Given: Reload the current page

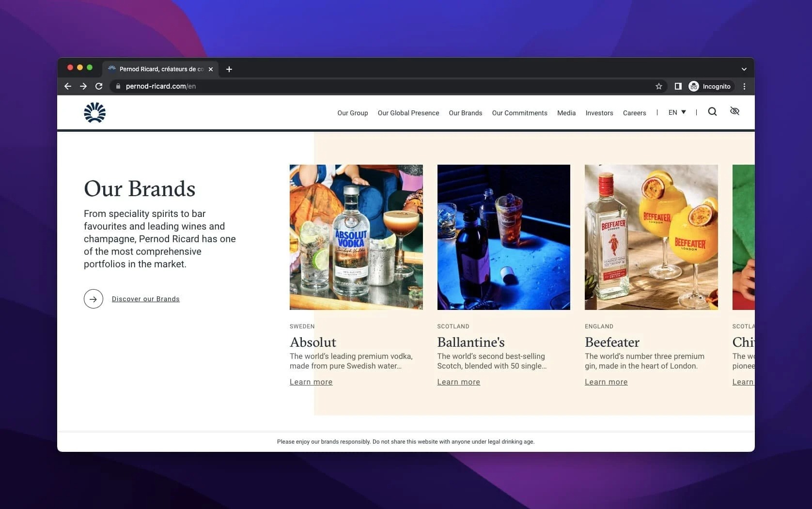Looking at the screenshot, I should coord(99,86).
